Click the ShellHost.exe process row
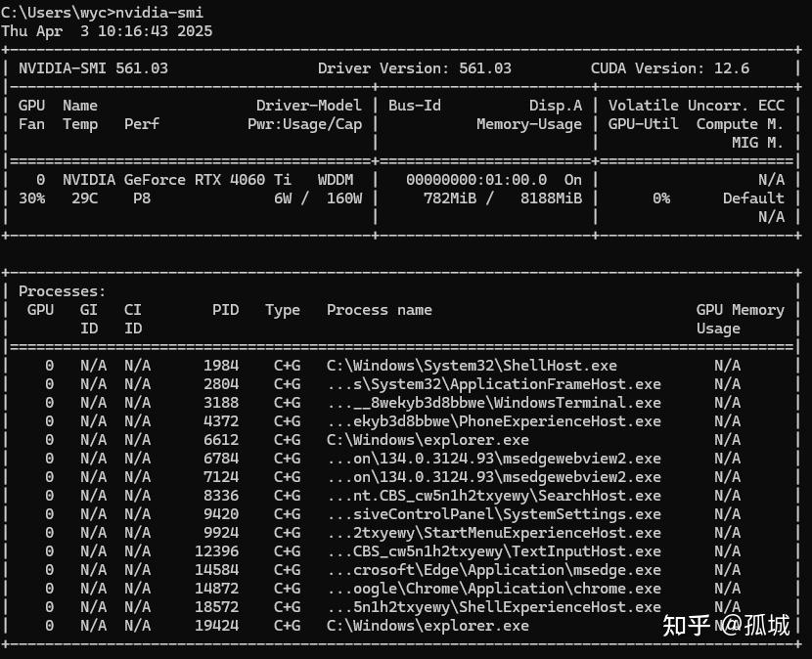This screenshot has width=812, height=659. click(x=401, y=366)
